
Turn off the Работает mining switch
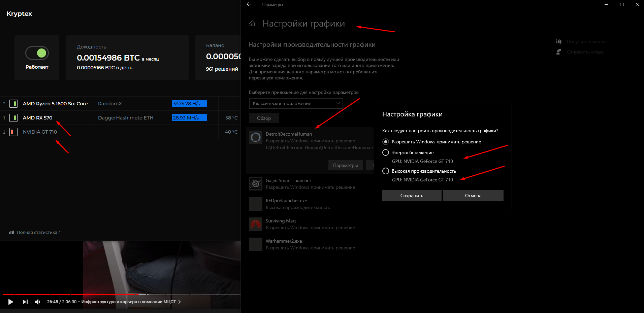(37, 53)
